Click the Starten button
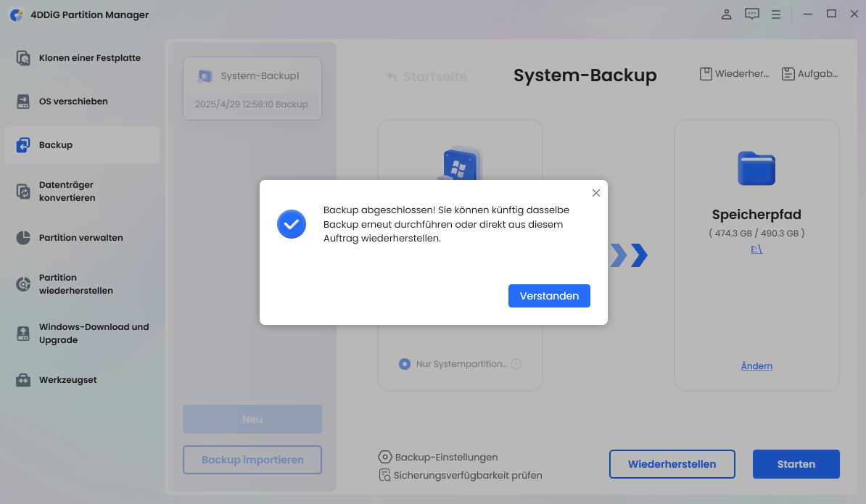Viewport: 866px width, 504px height. click(x=796, y=464)
